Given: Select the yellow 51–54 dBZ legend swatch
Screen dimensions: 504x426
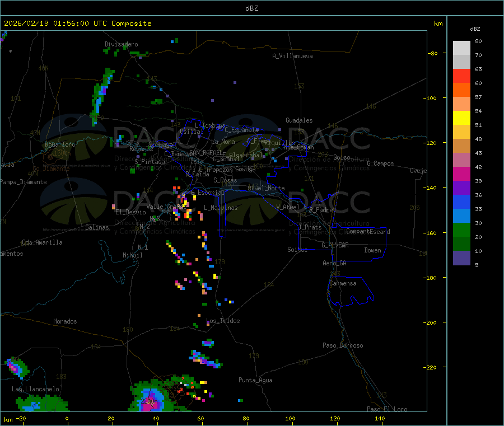Looking at the screenshot, I should [x=461, y=118].
